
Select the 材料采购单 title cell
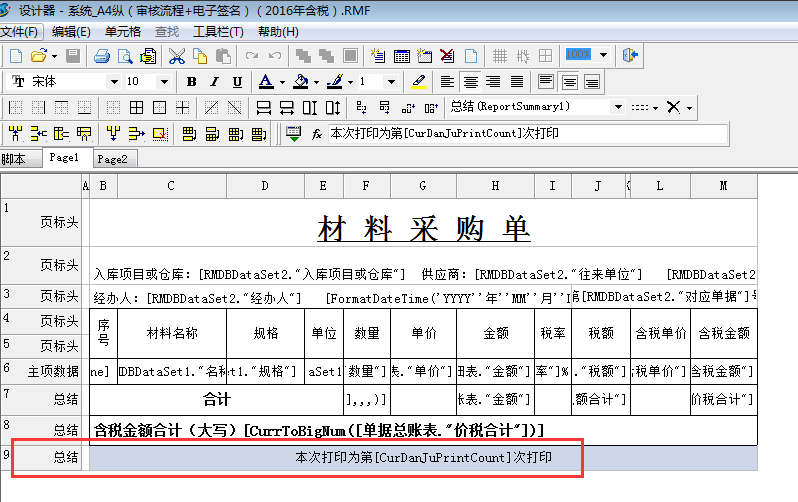tap(423, 229)
